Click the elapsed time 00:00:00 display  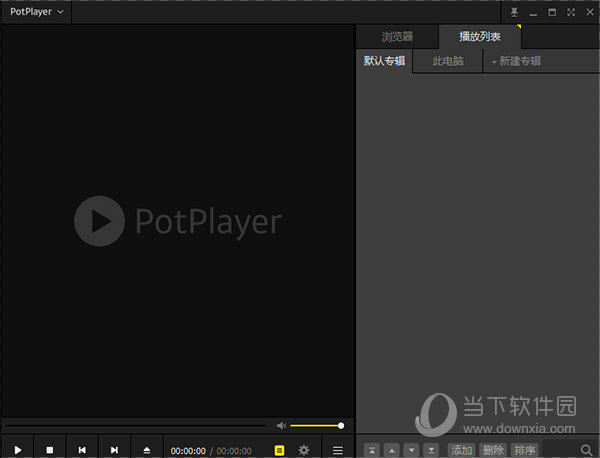click(x=188, y=451)
